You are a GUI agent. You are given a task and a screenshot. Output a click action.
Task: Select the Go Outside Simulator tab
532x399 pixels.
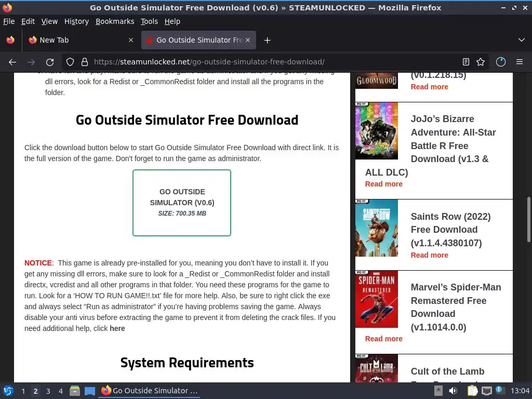198,40
